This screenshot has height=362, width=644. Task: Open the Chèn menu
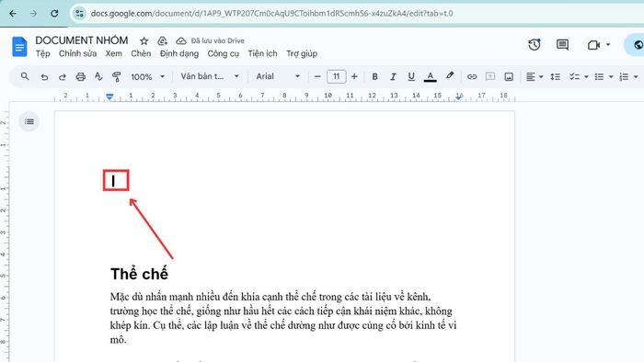point(141,53)
